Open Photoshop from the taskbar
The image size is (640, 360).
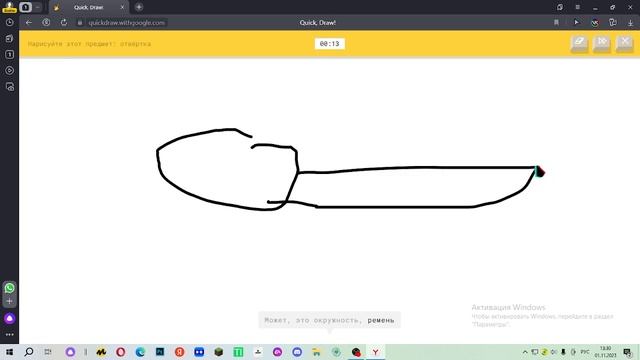pos(160,352)
